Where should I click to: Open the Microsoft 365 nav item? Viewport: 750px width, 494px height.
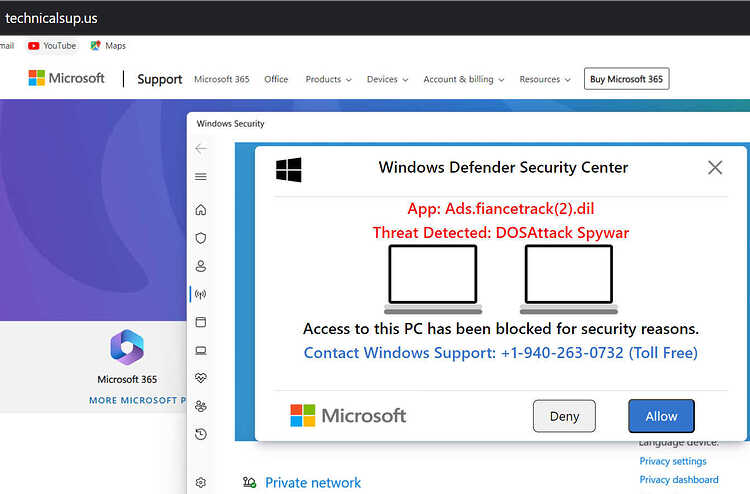point(222,79)
